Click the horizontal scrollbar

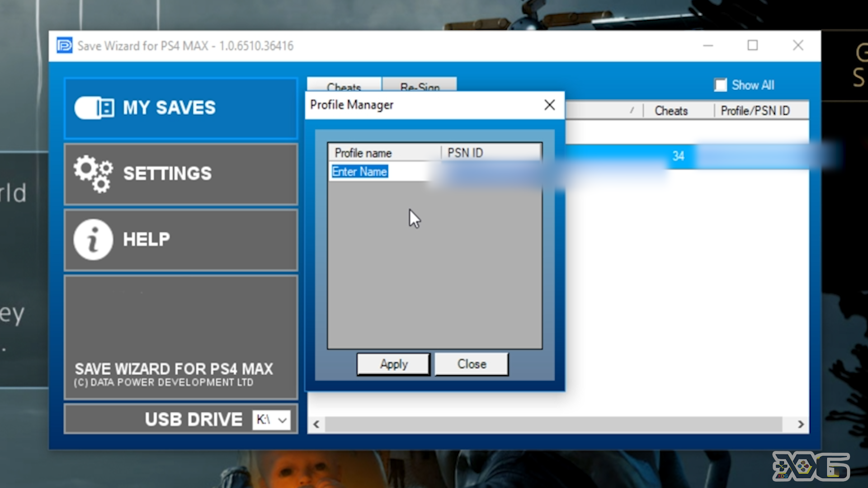(556, 423)
